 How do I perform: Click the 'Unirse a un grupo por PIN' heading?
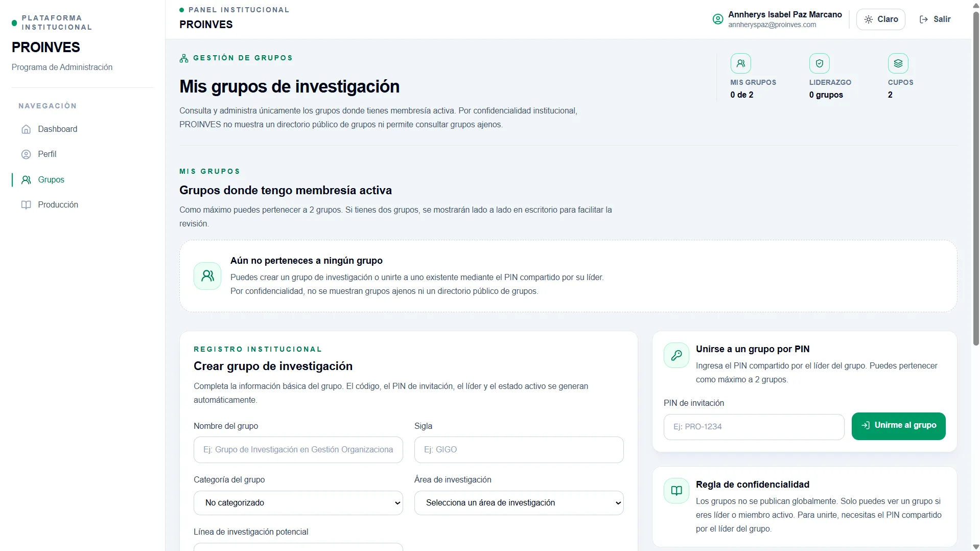click(753, 349)
